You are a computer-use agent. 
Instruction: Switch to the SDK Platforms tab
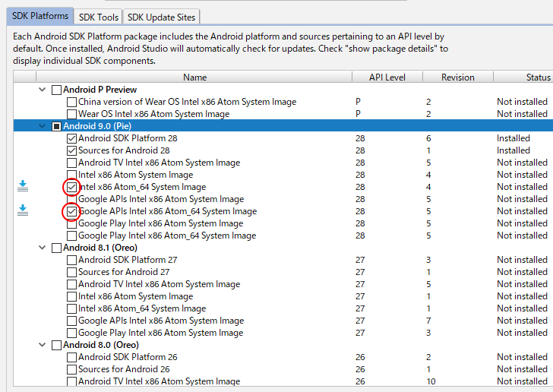(x=40, y=16)
